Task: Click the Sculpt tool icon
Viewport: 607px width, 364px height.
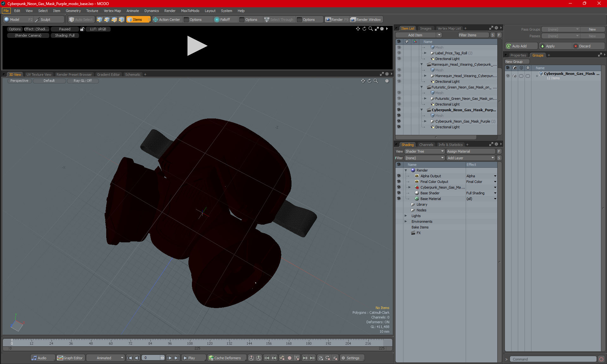Action: [x=37, y=20]
